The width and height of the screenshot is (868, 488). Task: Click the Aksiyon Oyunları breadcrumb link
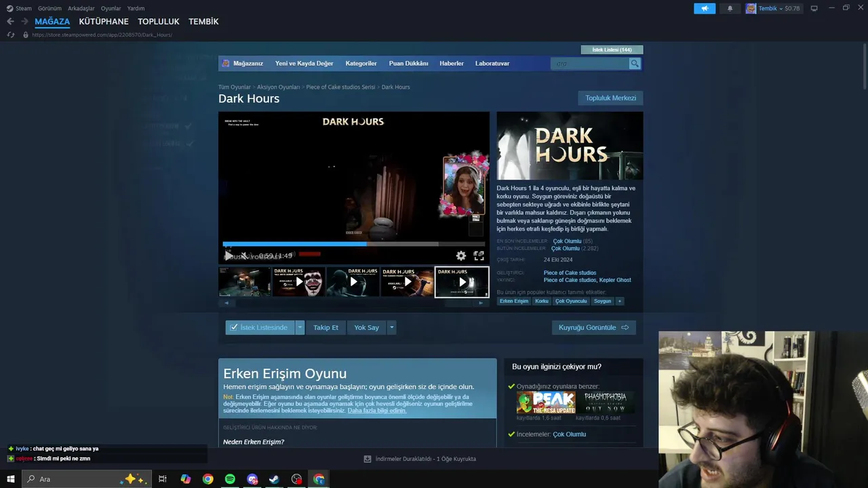click(278, 87)
